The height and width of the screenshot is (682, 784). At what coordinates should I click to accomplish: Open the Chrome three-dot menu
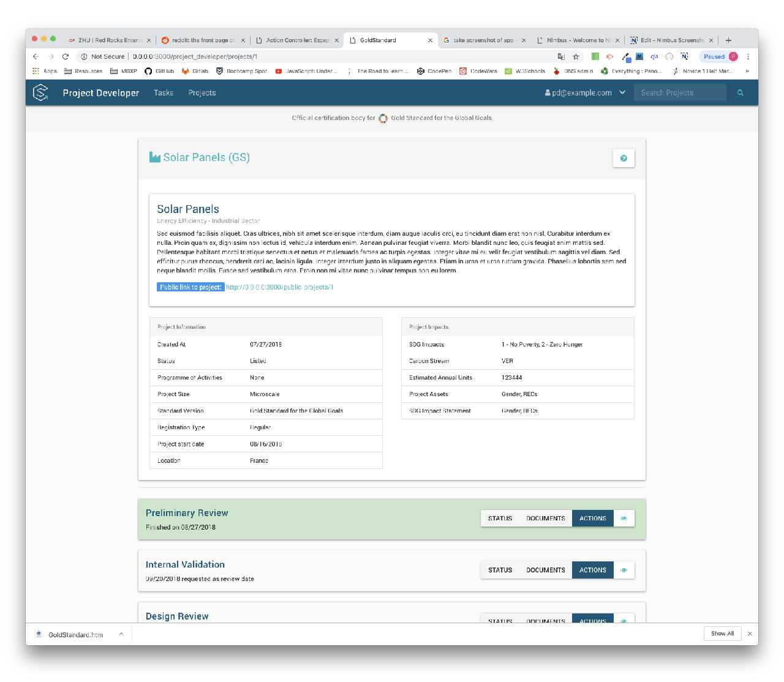tap(748, 56)
